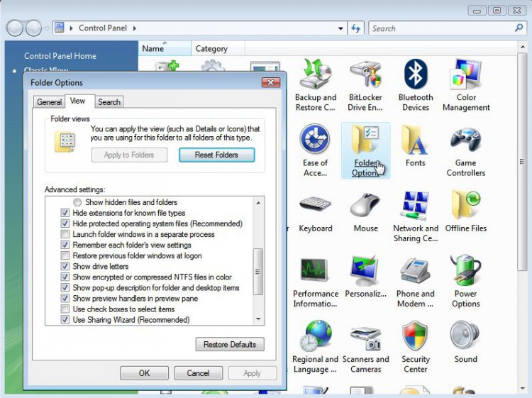Click the Restore Defaults button

tap(230, 344)
